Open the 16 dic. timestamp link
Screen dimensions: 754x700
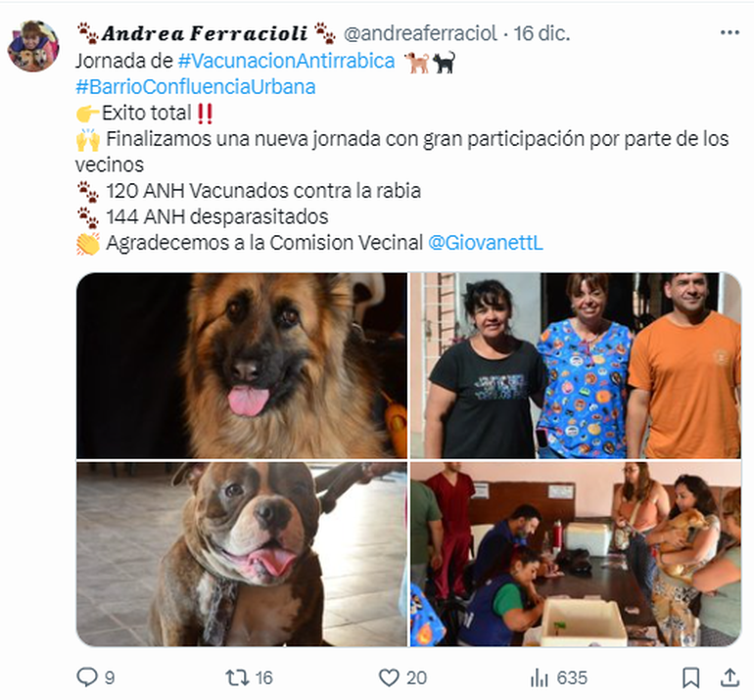click(x=542, y=33)
